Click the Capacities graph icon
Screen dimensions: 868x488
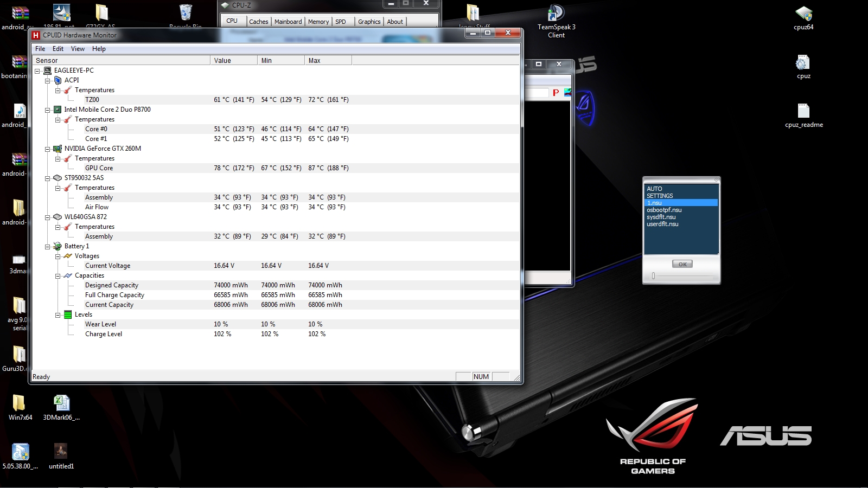point(68,275)
